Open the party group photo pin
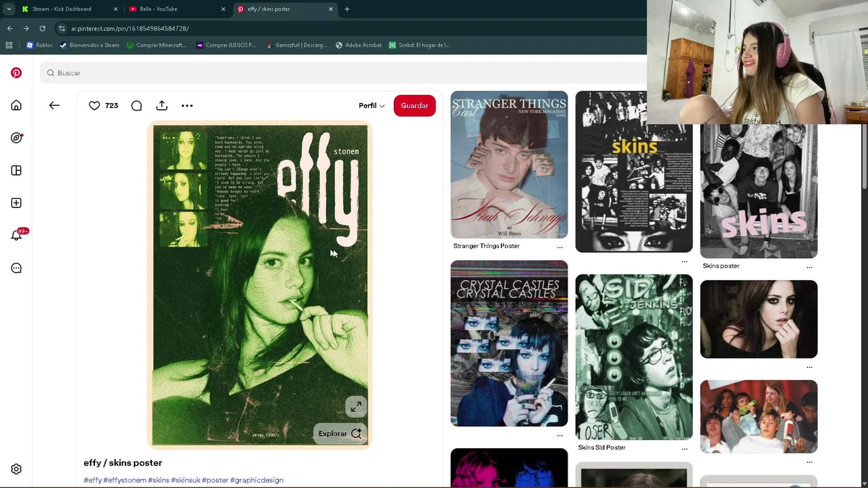The width and height of the screenshot is (868, 488). point(758,416)
